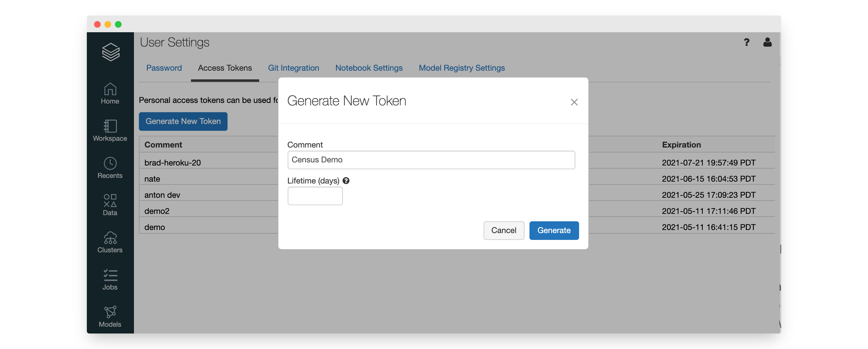Click the help question mark icon
868x349 pixels.
[746, 42]
